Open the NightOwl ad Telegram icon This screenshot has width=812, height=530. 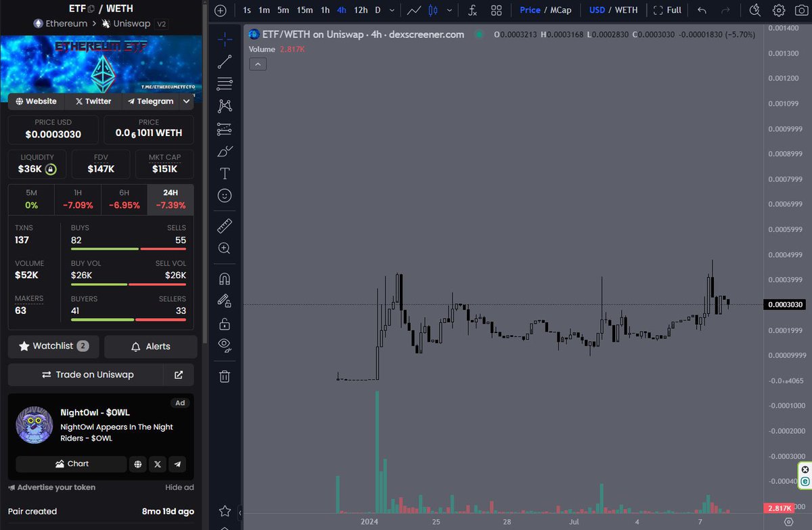pos(177,464)
